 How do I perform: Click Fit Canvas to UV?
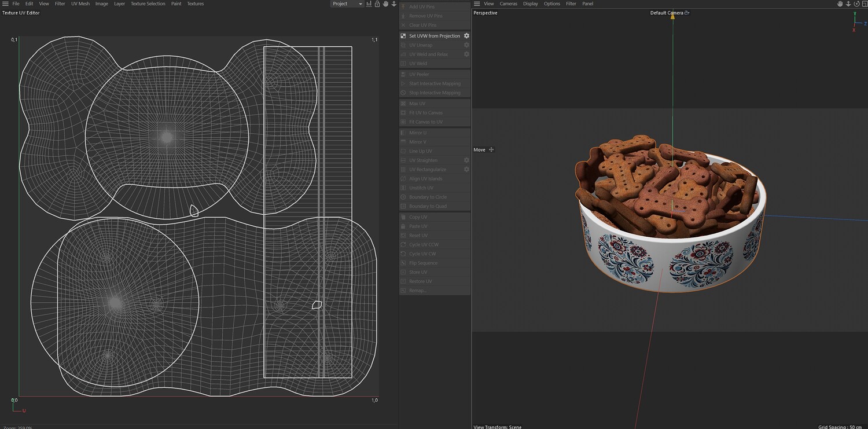435,122
